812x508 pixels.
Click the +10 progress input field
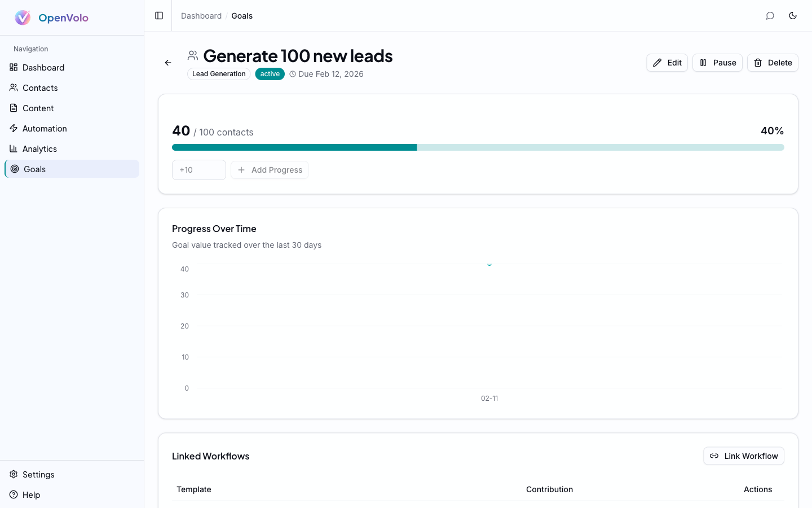click(x=198, y=169)
